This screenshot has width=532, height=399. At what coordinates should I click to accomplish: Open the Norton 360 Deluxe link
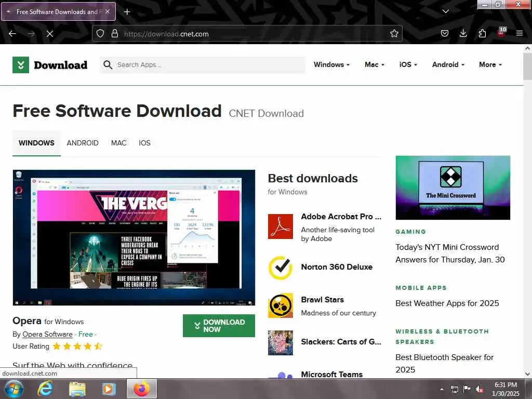[337, 267]
